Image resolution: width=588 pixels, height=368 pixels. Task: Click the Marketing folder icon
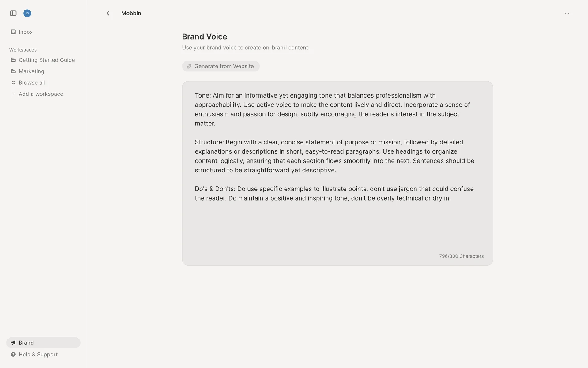click(13, 71)
